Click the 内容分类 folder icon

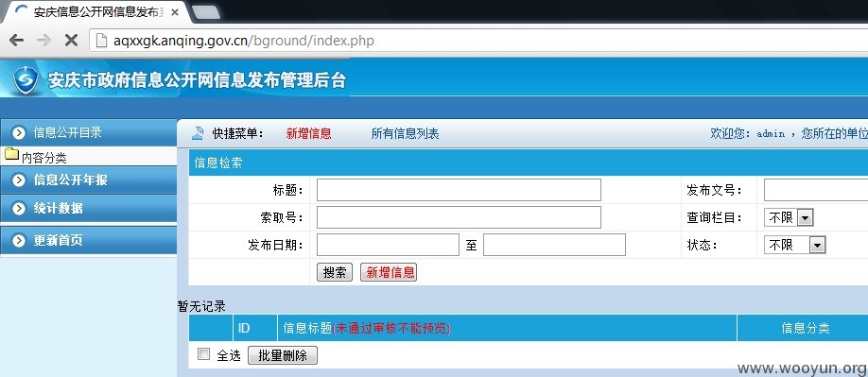coord(11,154)
